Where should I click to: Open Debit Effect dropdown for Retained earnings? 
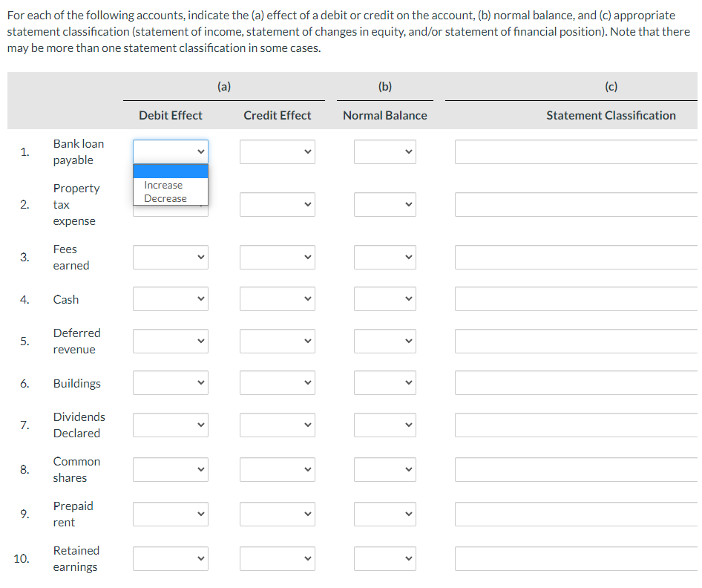[x=171, y=558]
